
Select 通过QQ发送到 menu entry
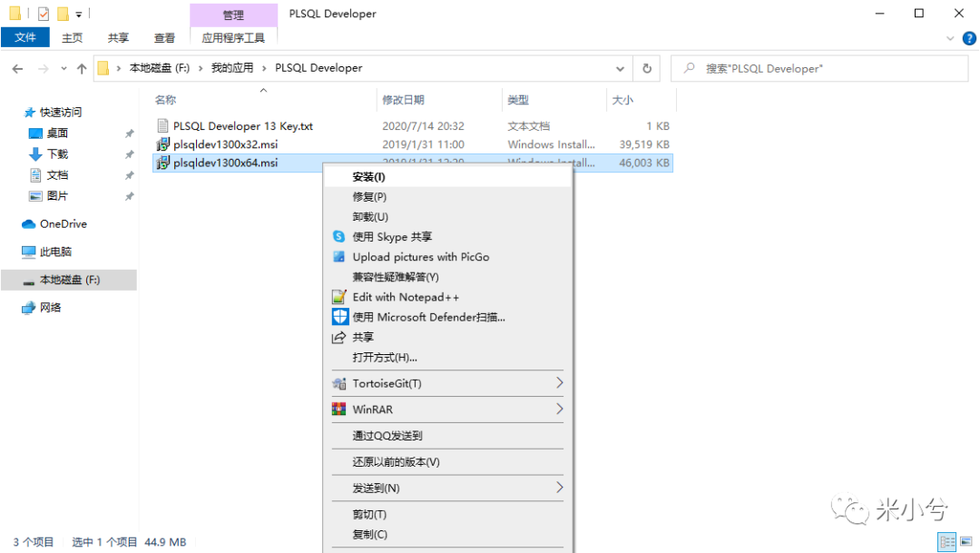click(x=447, y=435)
